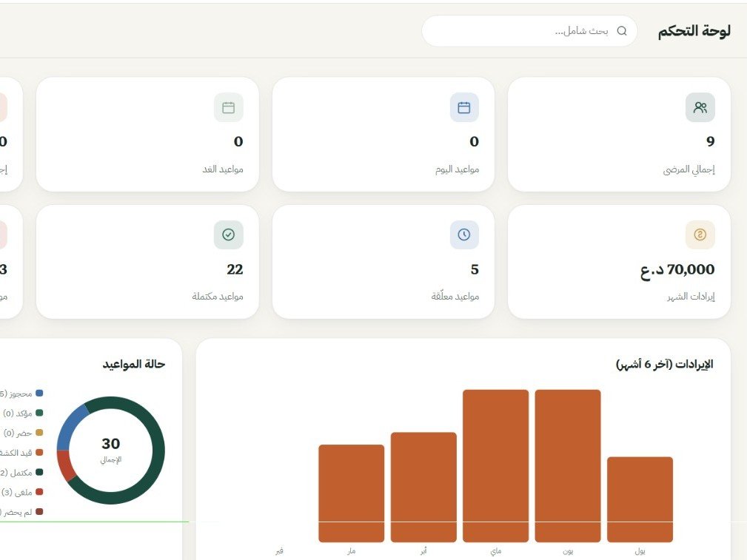Click the value 5 on pending appointments
747x560 pixels.
(475, 269)
